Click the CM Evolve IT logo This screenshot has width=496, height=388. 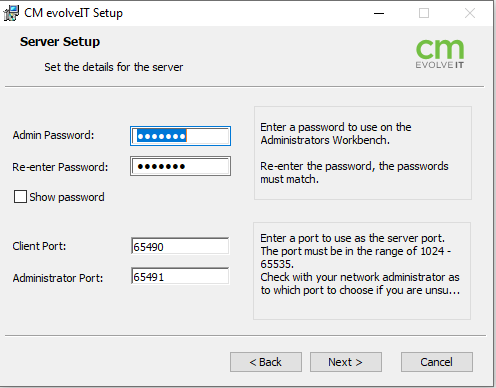click(440, 54)
